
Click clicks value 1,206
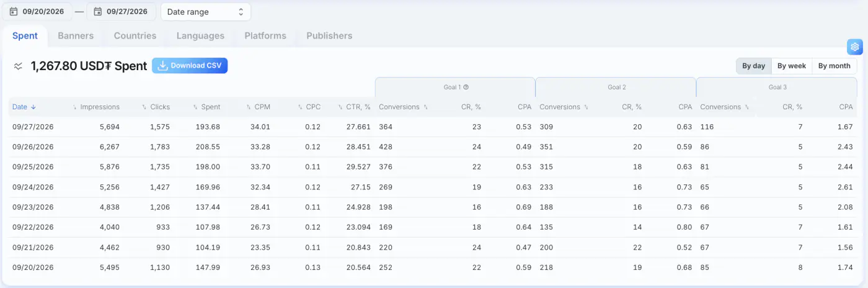click(x=159, y=207)
